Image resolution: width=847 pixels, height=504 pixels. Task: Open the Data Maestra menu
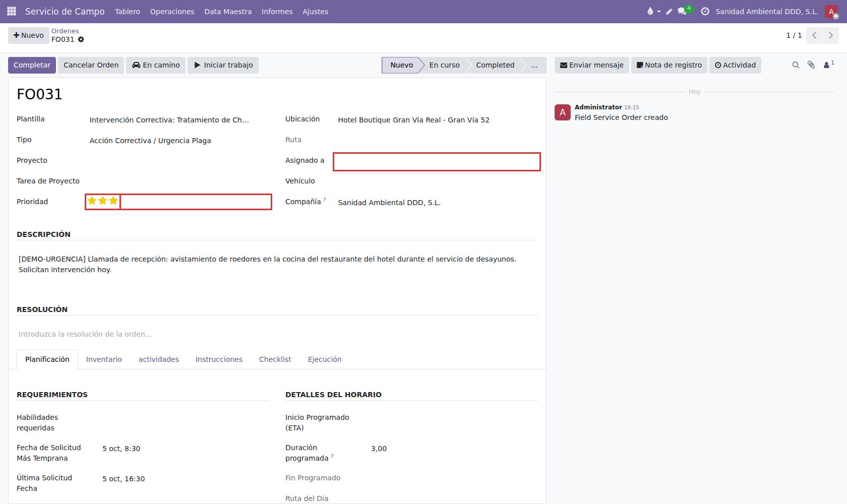coord(228,11)
